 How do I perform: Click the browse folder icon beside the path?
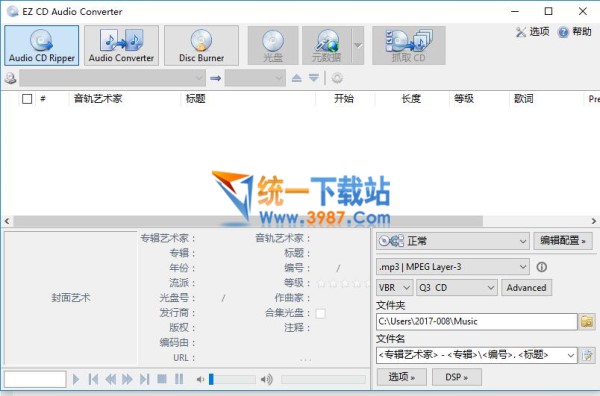(587, 321)
